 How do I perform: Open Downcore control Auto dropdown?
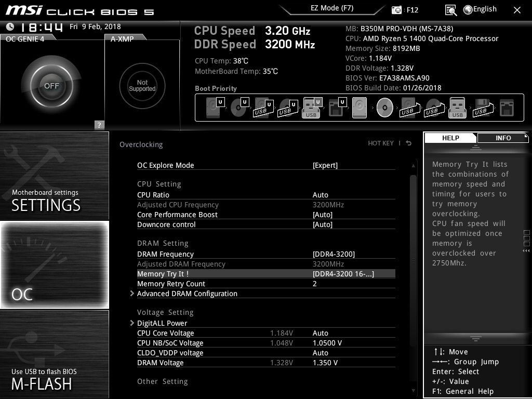(x=322, y=224)
